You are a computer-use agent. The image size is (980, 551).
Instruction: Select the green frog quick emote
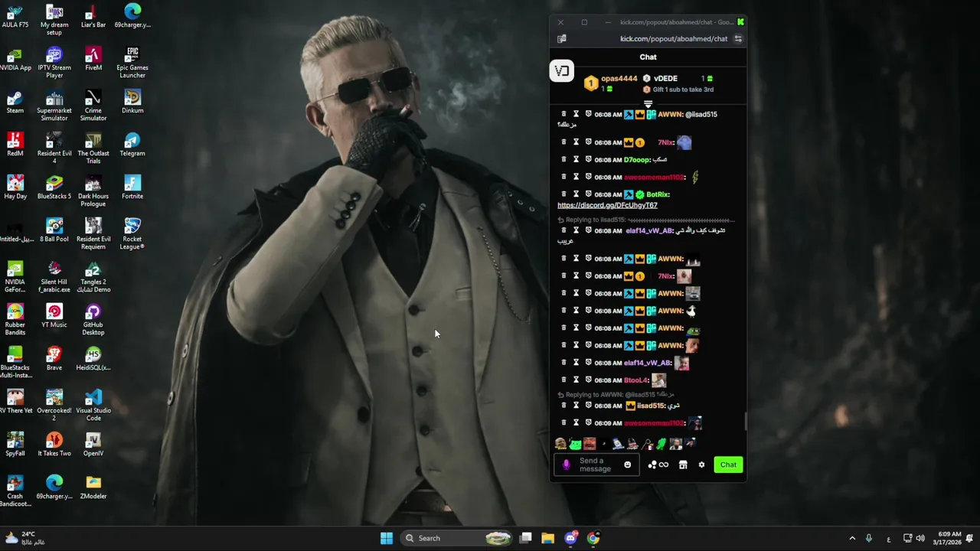[661, 444]
